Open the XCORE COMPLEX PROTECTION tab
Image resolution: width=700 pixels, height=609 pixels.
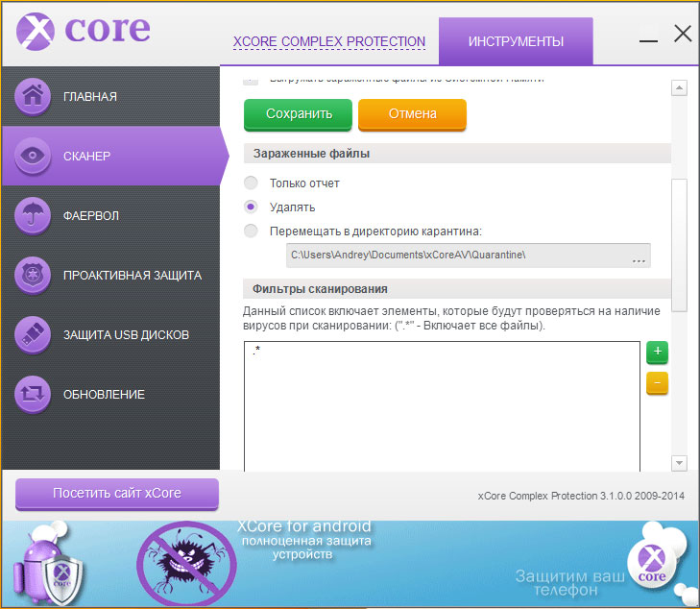329,41
